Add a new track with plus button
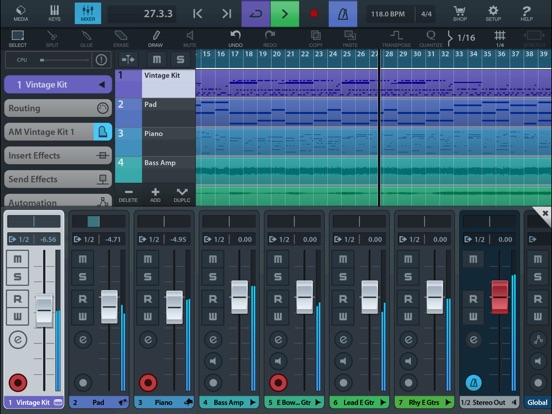The width and height of the screenshot is (552, 414). (x=155, y=195)
